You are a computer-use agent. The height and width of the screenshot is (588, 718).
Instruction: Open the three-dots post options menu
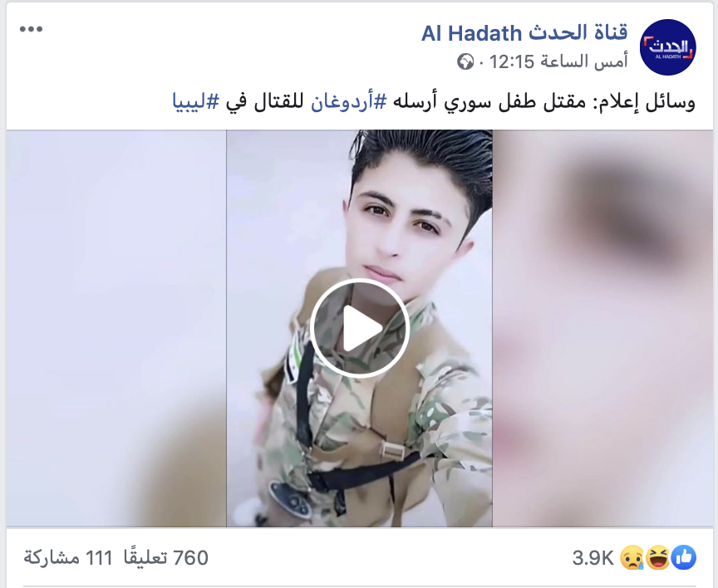pyautogui.click(x=31, y=29)
